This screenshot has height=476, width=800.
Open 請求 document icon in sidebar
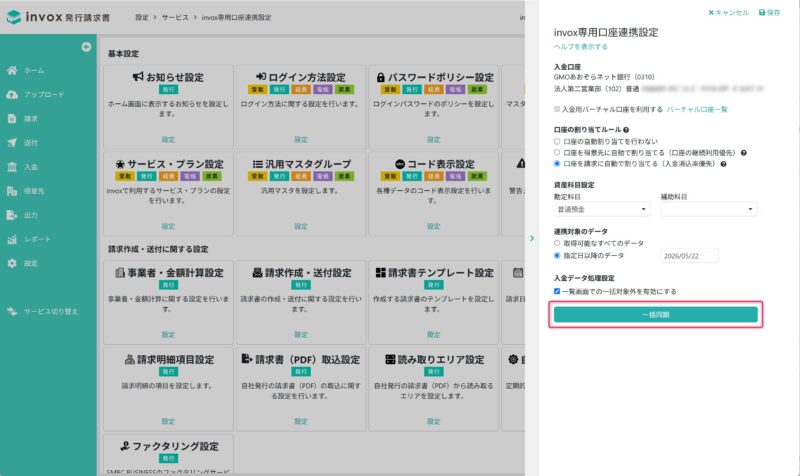12,118
